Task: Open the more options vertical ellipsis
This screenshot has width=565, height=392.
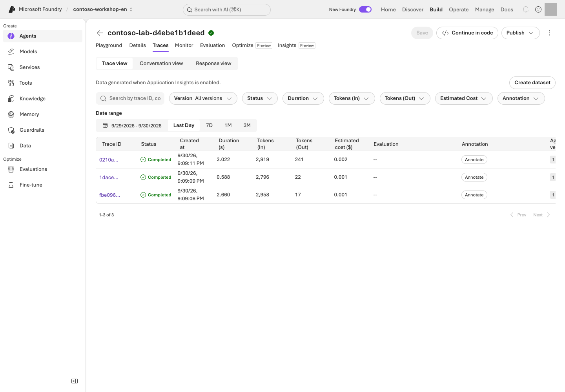Action: click(549, 33)
